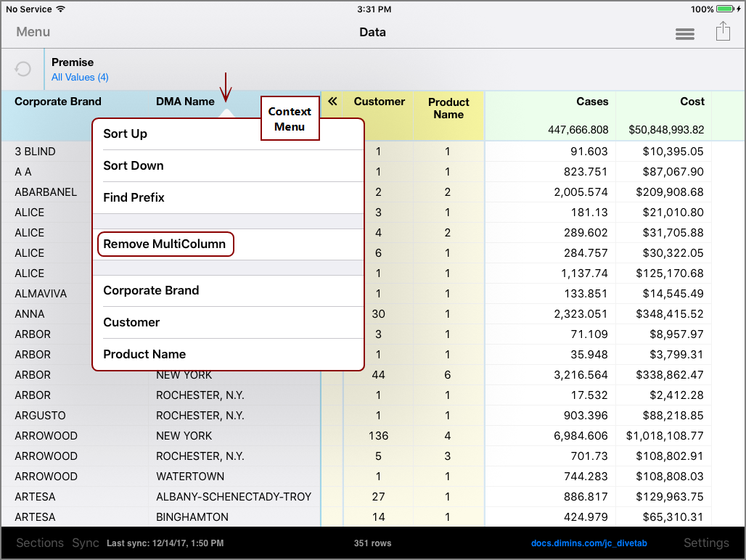
Task: Tap the DMA Name column header
Action: (x=185, y=102)
